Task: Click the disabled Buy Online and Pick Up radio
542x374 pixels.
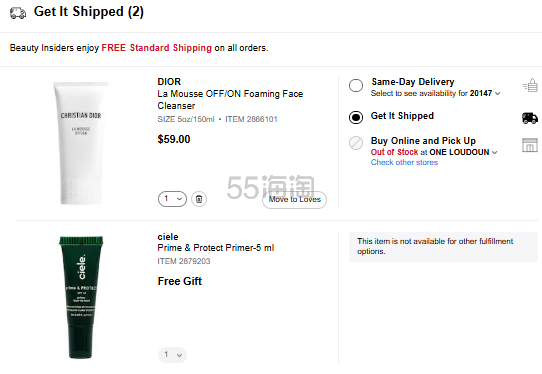Action: pyautogui.click(x=356, y=143)
